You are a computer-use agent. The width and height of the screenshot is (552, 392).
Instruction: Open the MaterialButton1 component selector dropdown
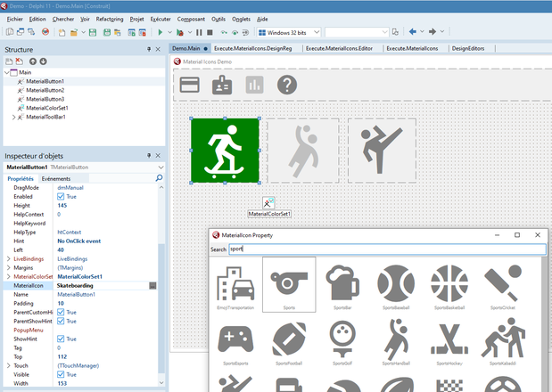click(161, 167)
